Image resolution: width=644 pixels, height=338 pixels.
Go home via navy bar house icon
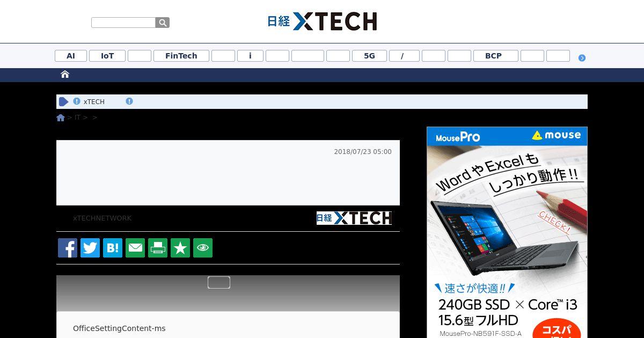(65, 75)
